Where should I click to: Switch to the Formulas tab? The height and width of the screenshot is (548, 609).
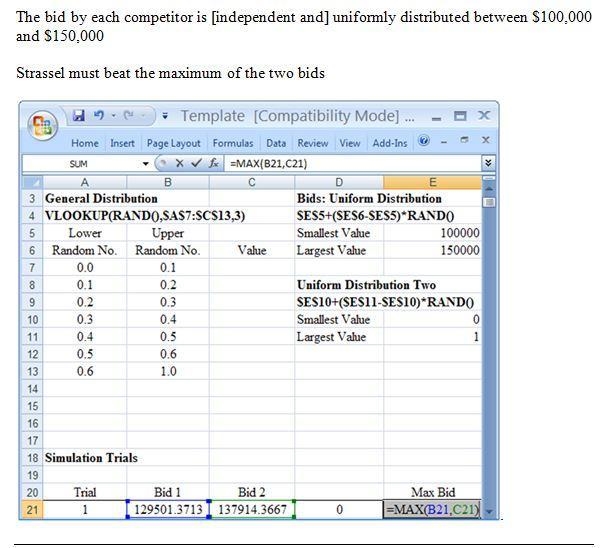click(233, 143)
